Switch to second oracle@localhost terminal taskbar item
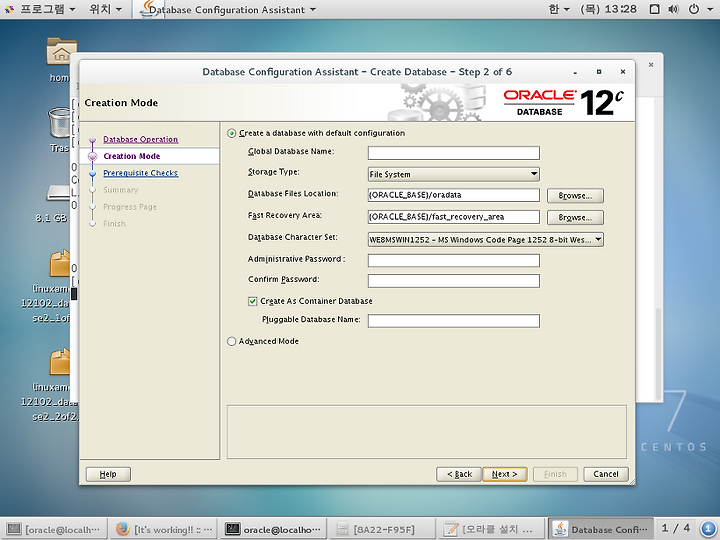Image resolution: width=720 pixels, height=540 pixels. [273, 529]
